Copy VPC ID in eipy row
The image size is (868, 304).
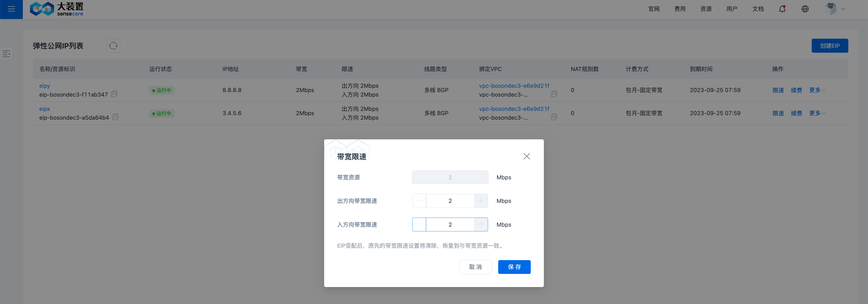pos(554,94)
